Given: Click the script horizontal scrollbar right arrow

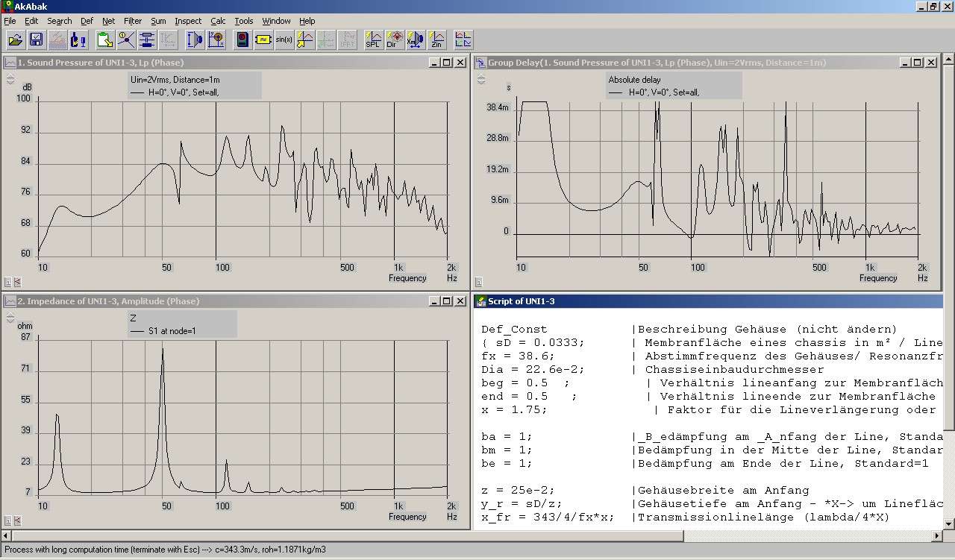Looking at the screenshot, I should coord(938,535).
